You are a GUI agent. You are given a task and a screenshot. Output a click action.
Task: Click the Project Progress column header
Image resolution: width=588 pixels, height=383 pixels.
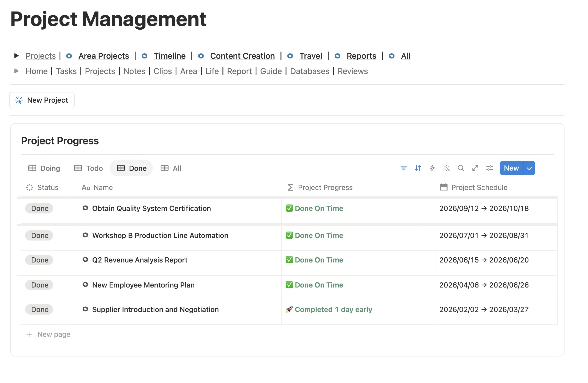(320, 187)
